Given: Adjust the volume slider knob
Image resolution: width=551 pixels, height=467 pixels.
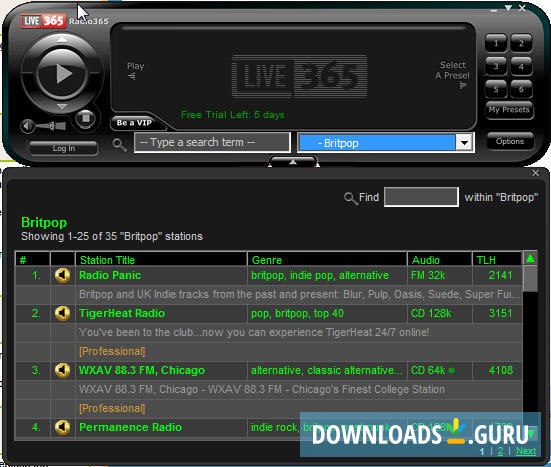Looking at the screenshot, I should [x=52, y=126].
